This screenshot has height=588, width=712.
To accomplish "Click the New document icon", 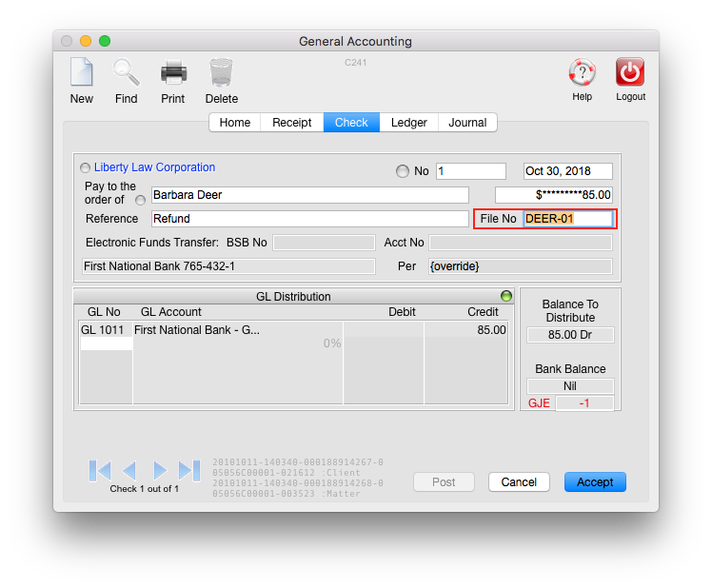I will [x=81, y=73].
